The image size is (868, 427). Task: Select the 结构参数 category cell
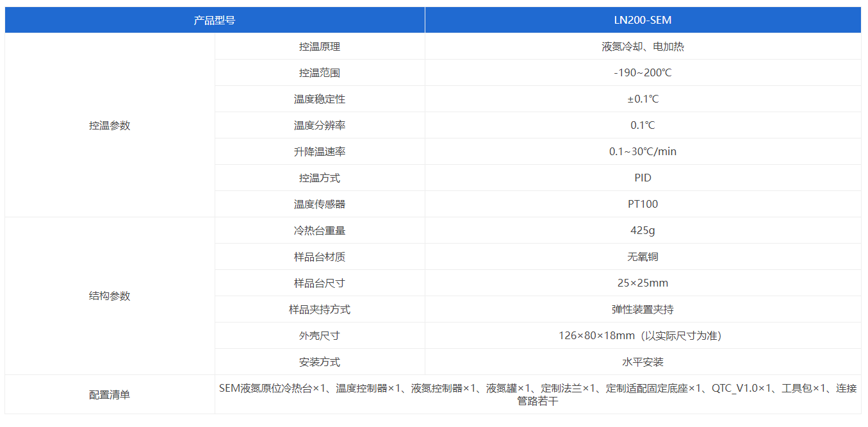coord(110,296)
